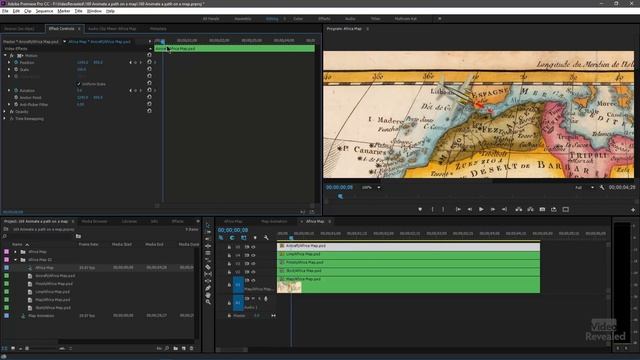This screenshot has height=360, width=640.
Task: Toggle eye visibility of top video track
Action: pos(253,247)
